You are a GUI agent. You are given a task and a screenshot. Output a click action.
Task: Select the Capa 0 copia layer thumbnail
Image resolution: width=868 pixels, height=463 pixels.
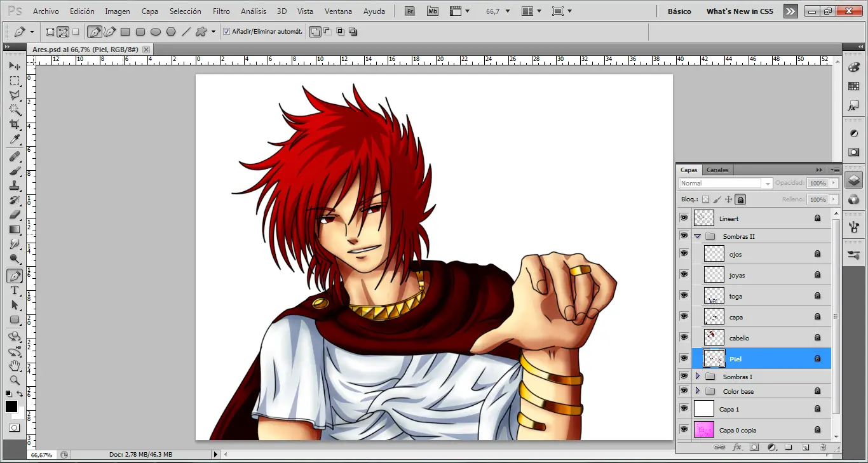(704, 429)
